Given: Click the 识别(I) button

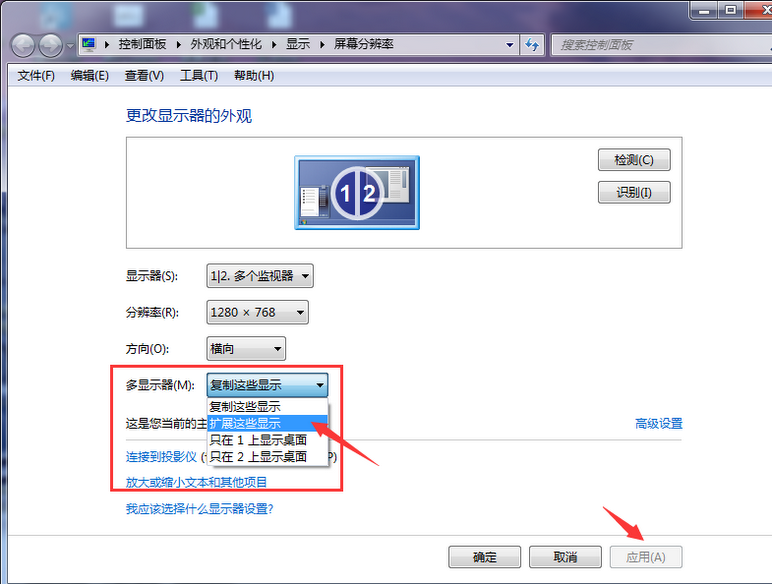Looking at the screenshot, I should [634, 192].
